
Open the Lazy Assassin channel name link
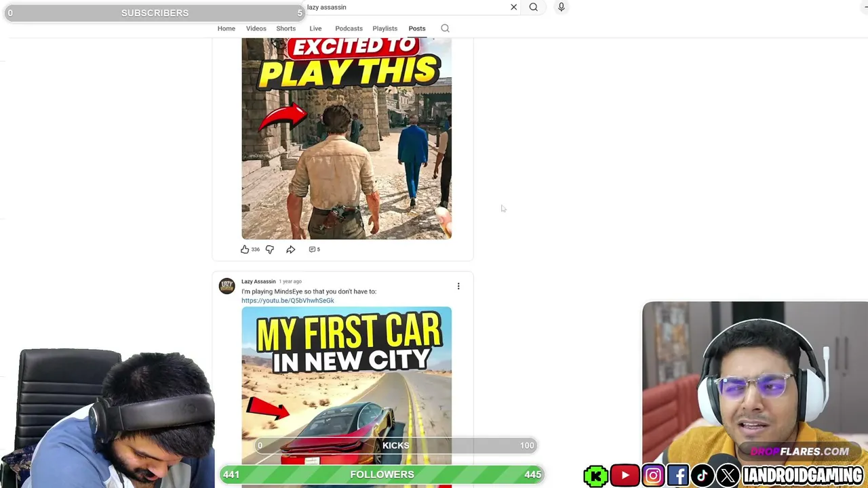258,281
